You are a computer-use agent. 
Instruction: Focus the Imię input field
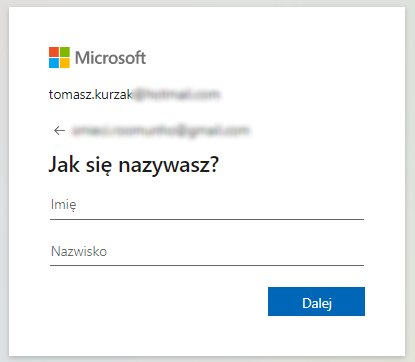(207, 205)
